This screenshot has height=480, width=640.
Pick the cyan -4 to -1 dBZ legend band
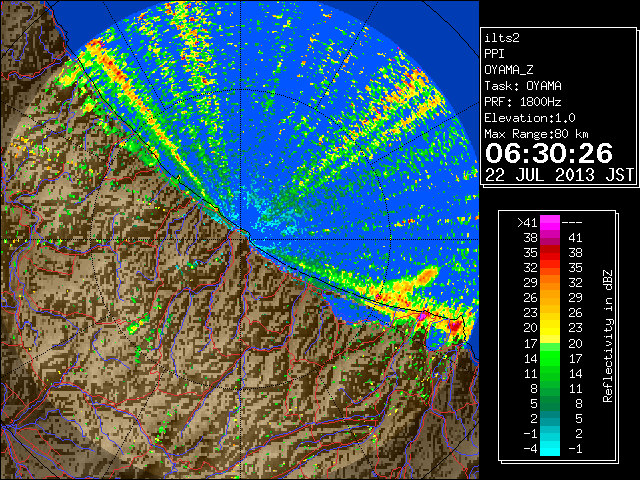click(x=550, y=449)
